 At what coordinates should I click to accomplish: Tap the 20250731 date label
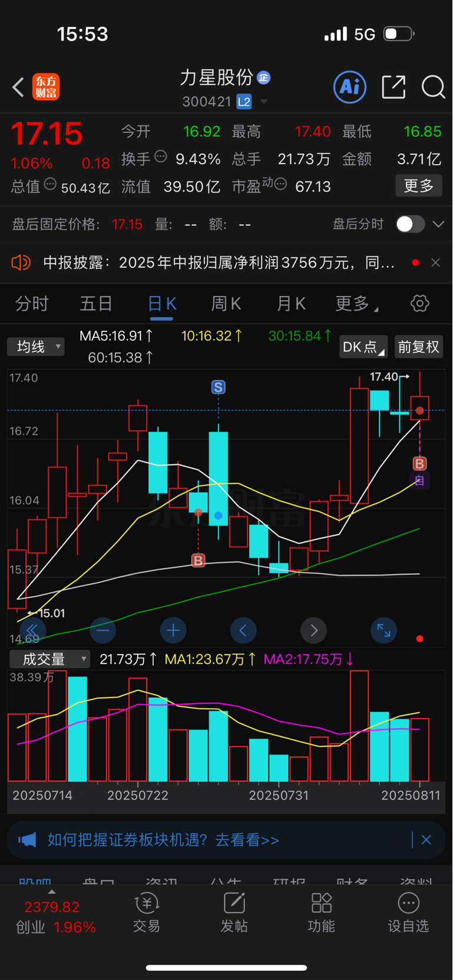[x=278, y=795]
